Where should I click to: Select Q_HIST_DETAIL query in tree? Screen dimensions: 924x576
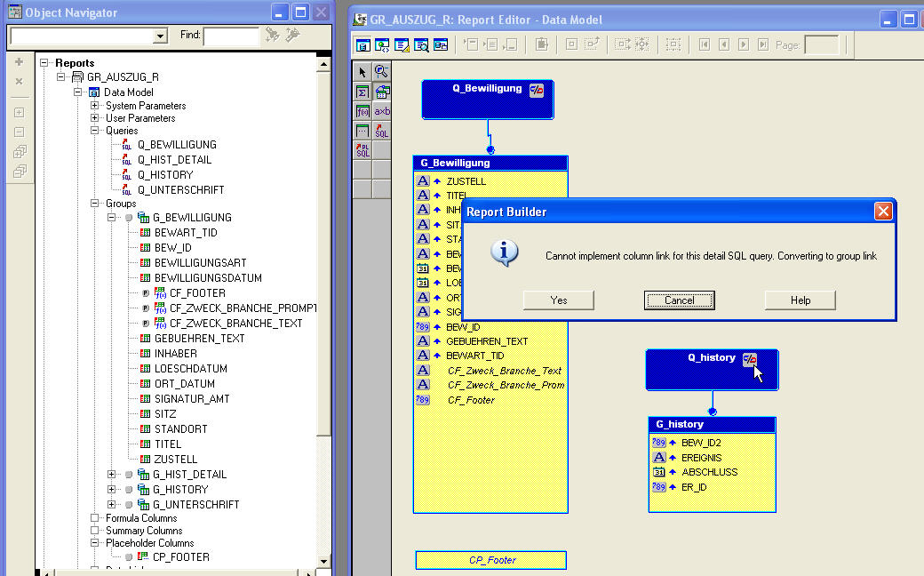174,160
